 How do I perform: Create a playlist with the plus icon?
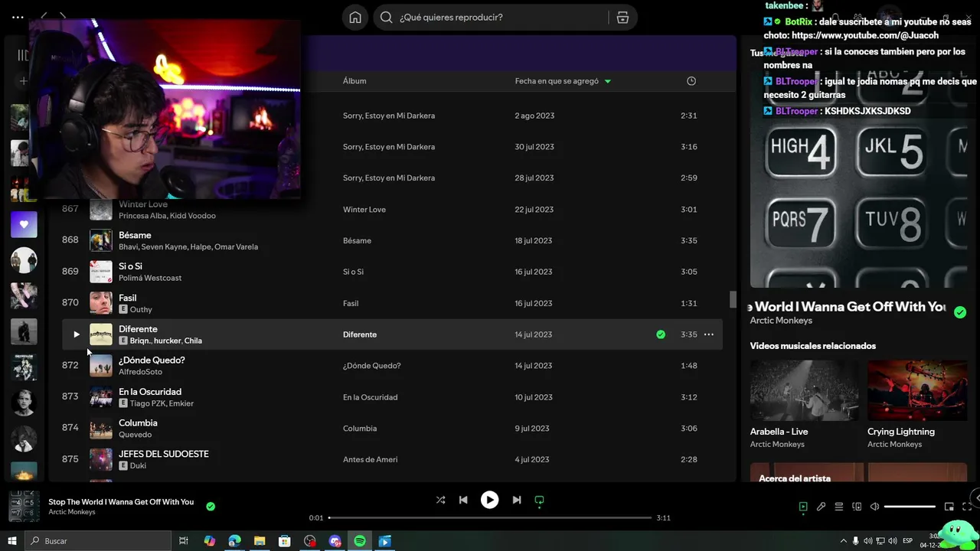click(x=24, y=81)
